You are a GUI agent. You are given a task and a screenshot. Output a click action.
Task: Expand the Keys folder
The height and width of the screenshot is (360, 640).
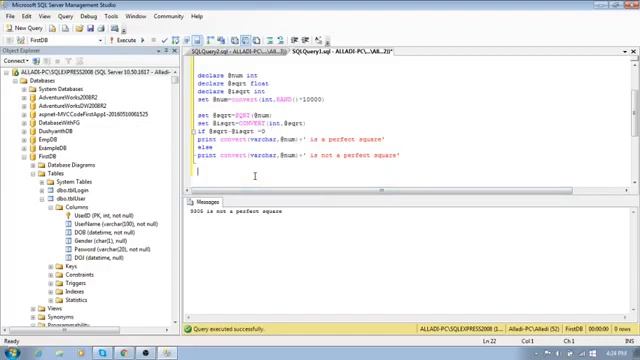[x=51, y=267]
